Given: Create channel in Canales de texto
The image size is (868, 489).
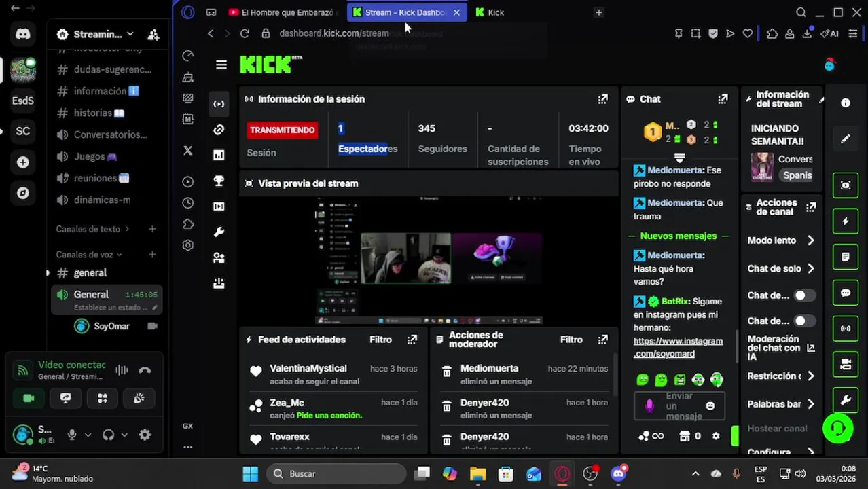Looking at the screenshot, I should (x=152, y=229).
